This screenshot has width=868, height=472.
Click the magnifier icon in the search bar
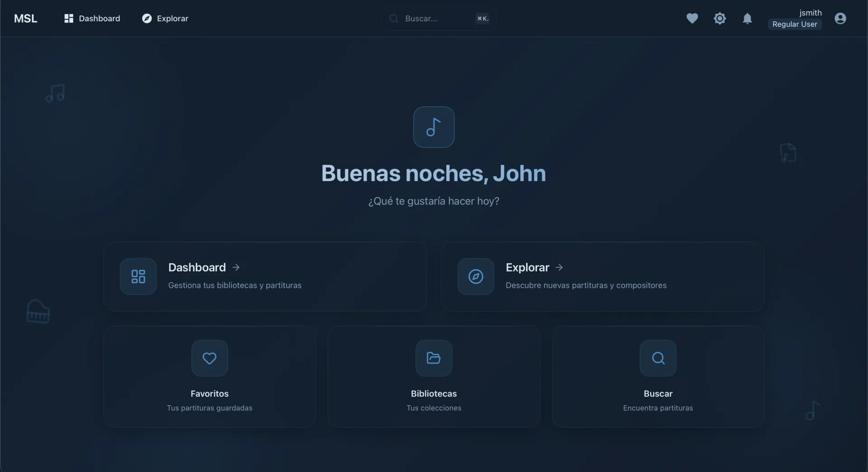click(x=394, y=19)
